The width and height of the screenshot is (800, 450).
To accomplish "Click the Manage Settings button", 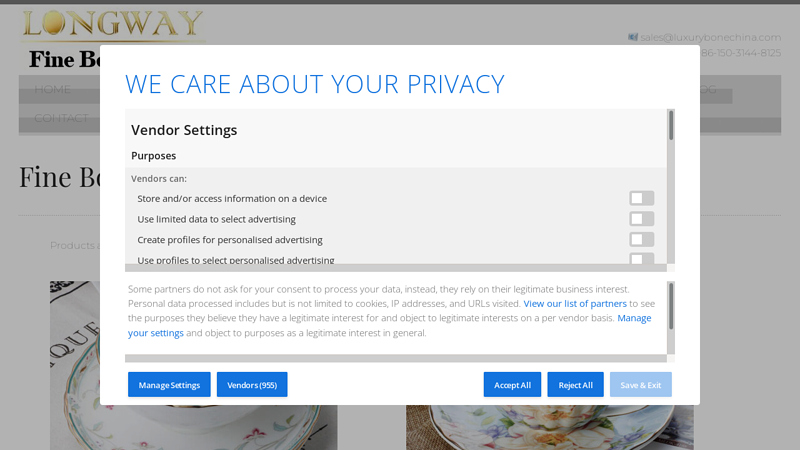I will coord(169,385).
